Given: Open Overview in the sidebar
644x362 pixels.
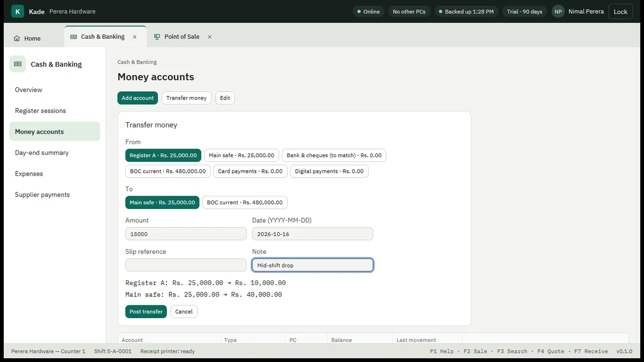Looking at the screenshot, I should (x=55, y=90).
